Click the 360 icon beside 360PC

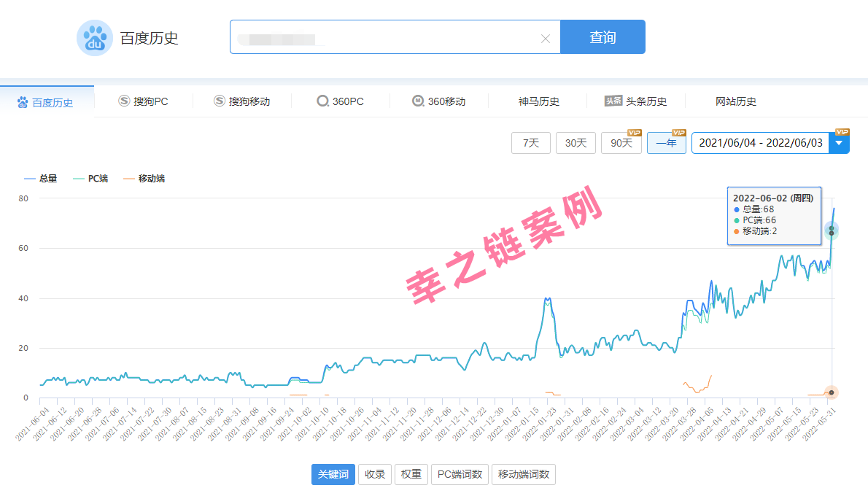tap(322, 101)
